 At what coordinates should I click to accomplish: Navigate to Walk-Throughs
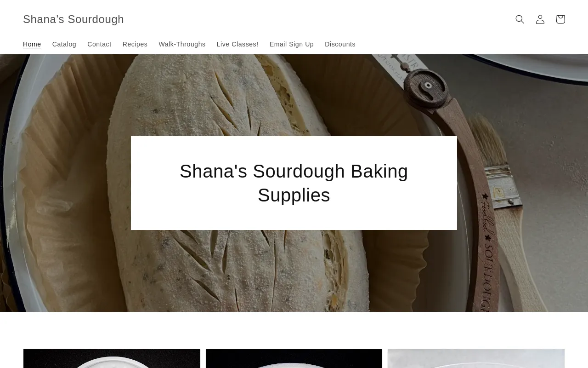(182, 44)
